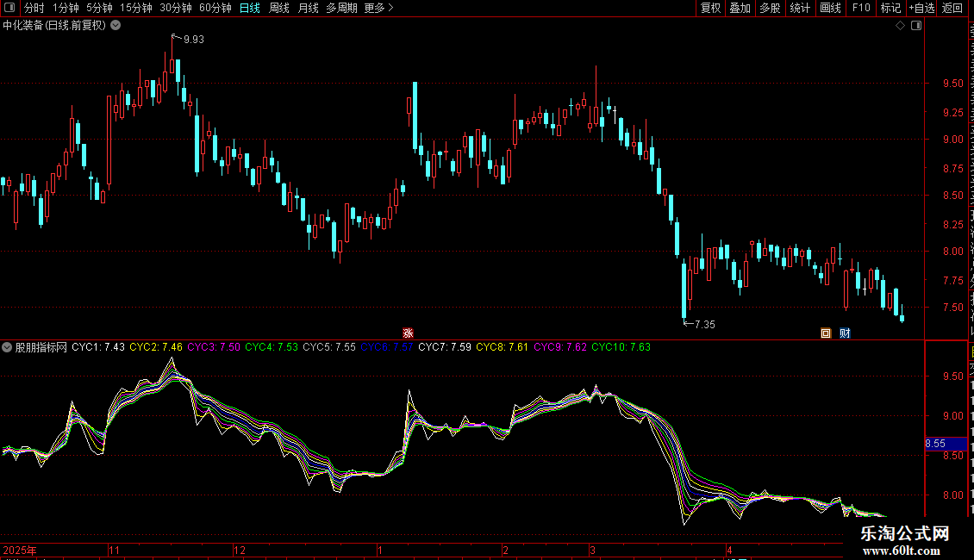
Task: Switch to 周线 weekly chart
Action: (x=279, y=8)
